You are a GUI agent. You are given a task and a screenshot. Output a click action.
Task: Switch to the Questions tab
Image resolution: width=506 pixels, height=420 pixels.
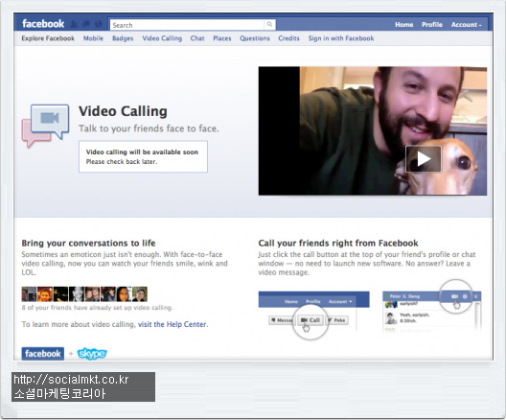point(255,38)
